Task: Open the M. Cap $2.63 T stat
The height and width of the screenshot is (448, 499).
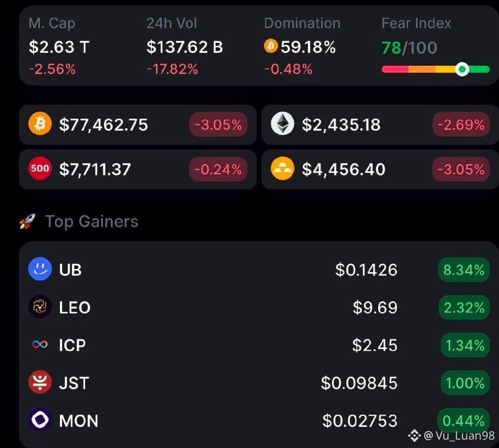Action: [x=59, y=46]
